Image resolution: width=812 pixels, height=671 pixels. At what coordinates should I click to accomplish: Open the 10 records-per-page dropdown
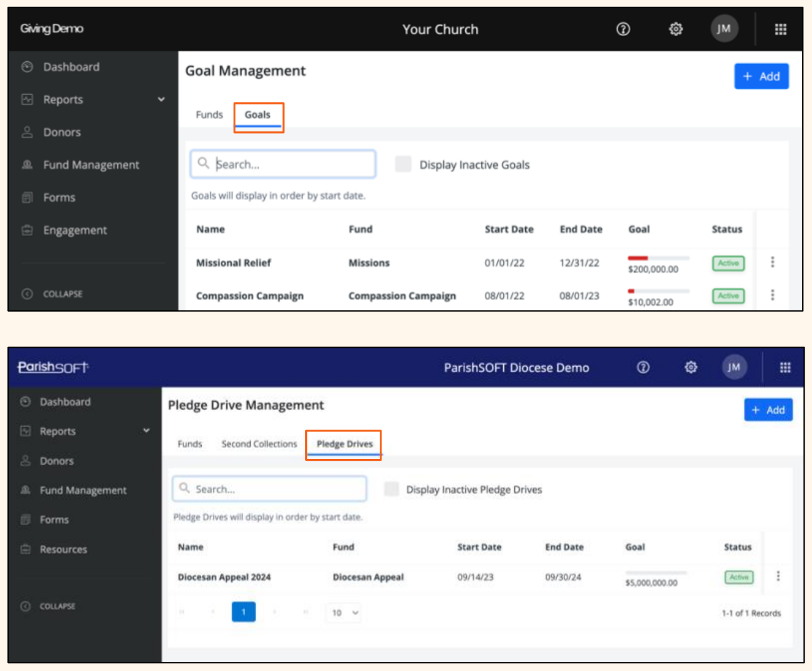(345, 612)
